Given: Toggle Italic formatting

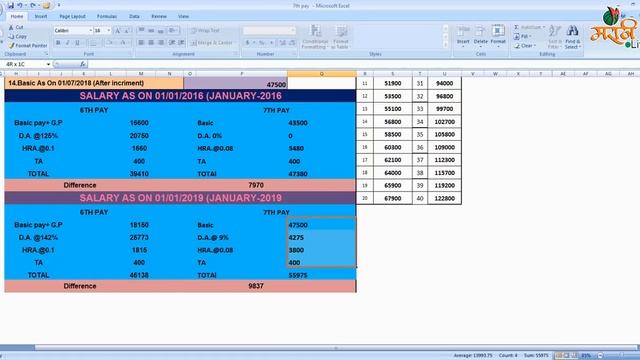Looking at the screenshot, I should pyautogui.click(x=67, y=42).
